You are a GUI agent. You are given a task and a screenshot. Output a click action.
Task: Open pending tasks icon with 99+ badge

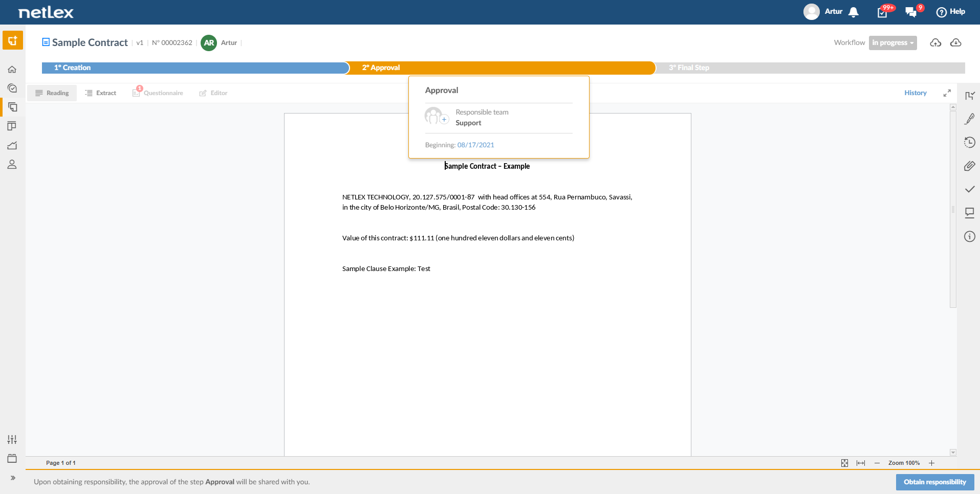pos(883,12)
